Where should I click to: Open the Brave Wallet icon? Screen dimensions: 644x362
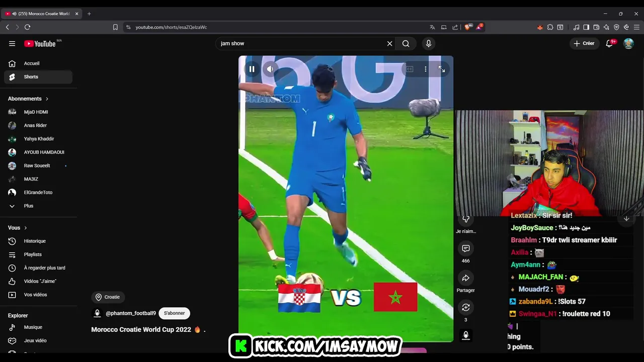pos(596,27)
